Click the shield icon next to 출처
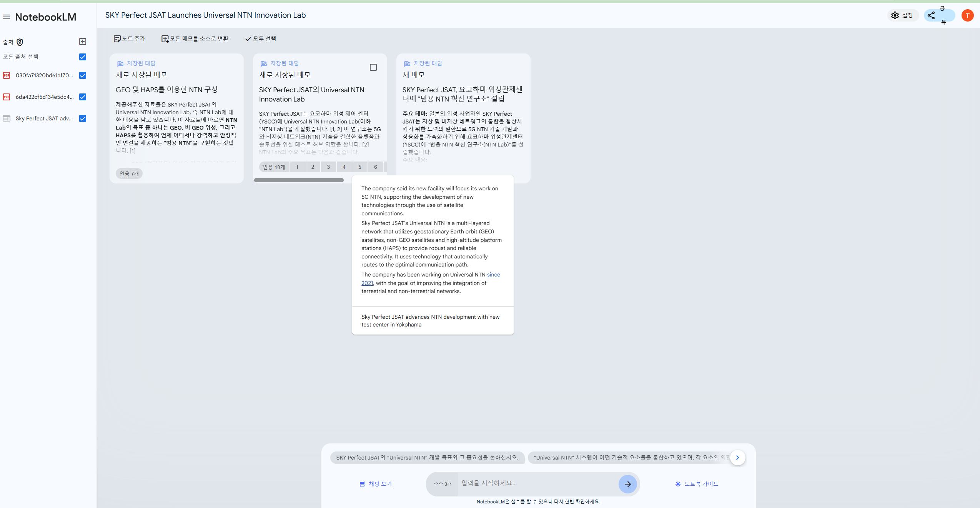The width and height of the screenshot is (980, 508). 20,42
